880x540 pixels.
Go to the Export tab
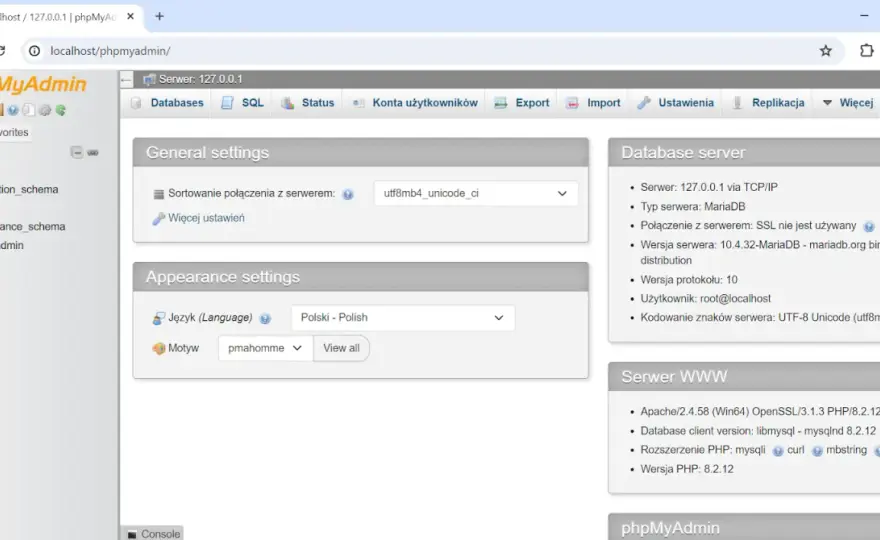[522, 103]
